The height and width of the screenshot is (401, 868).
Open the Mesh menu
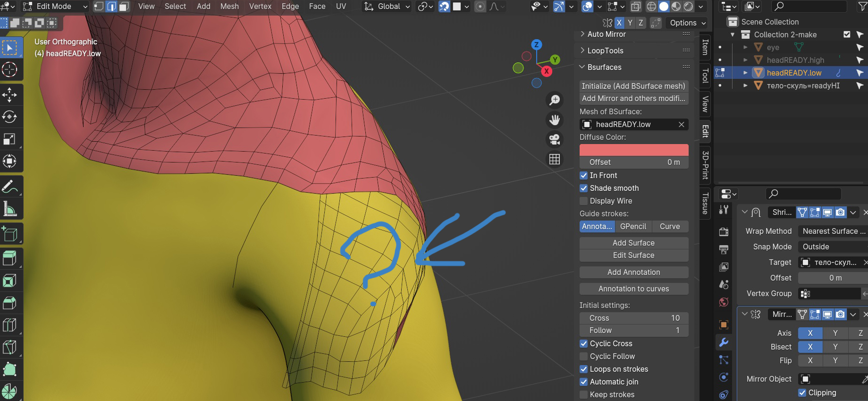tap(229, 6)
